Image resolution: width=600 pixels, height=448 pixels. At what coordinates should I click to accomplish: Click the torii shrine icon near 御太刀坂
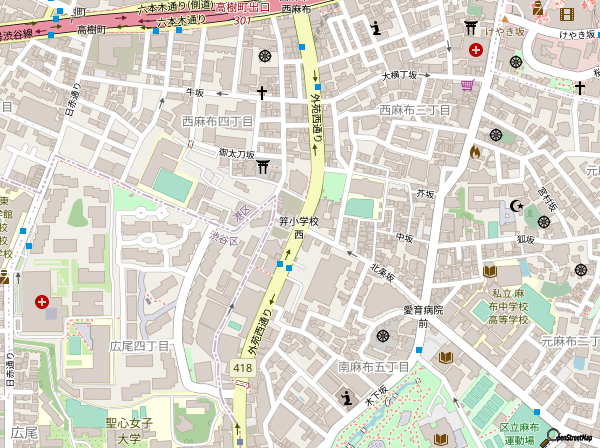pos(263,166)
